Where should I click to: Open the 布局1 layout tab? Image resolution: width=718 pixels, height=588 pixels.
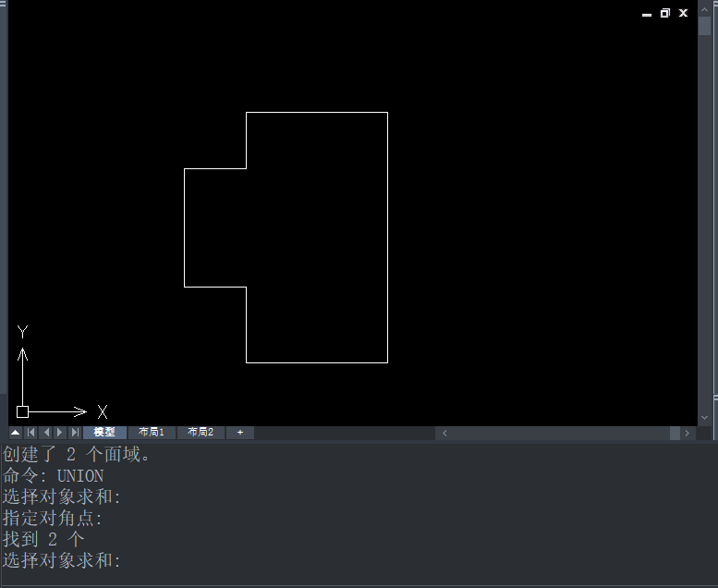[152, 432]
